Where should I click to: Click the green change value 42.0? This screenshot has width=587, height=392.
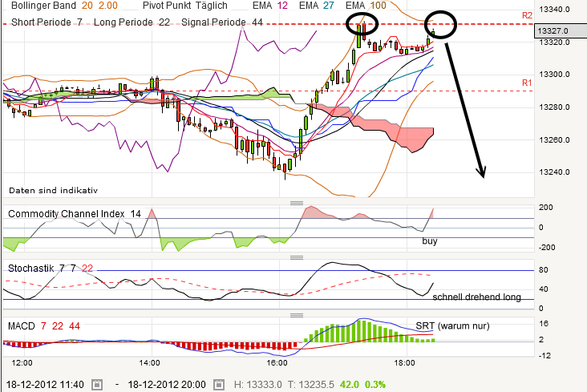tap(350, 385)
